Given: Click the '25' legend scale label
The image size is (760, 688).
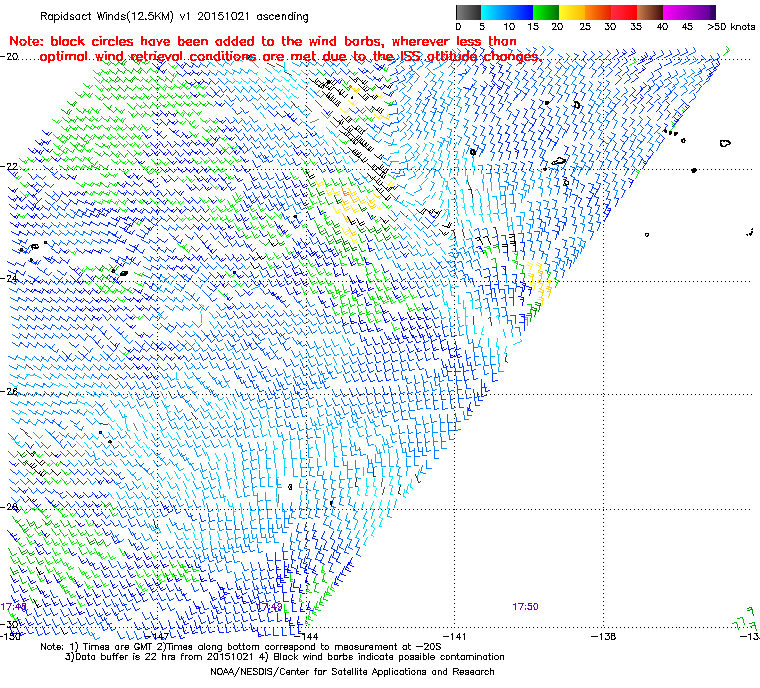Looking at the screenshot, I should click(585, 27).
